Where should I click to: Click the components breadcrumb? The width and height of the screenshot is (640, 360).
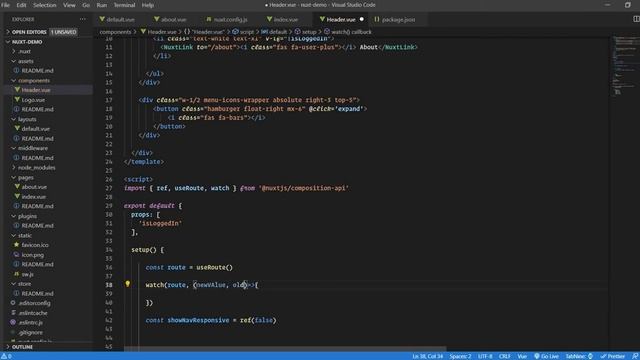[x=116, y=32]
